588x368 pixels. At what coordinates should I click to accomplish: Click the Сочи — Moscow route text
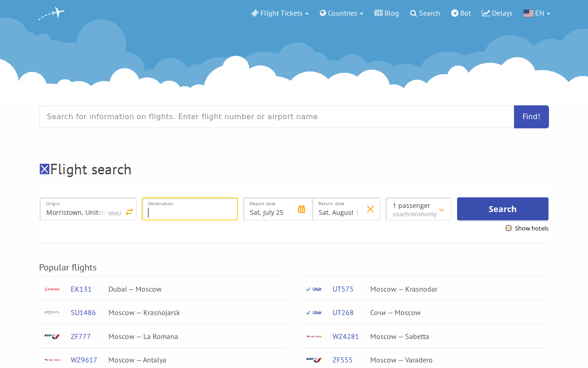[x=396, y=312]
